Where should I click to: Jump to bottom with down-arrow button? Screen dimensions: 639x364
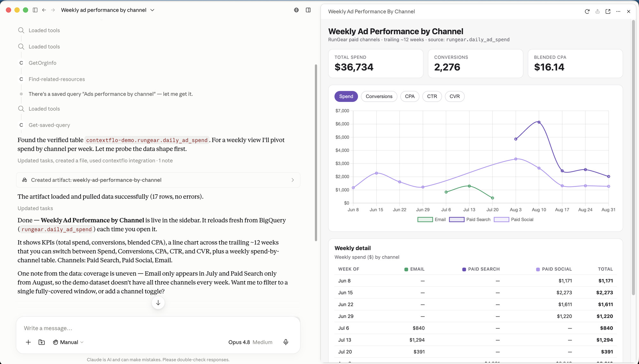coord(158,303)
